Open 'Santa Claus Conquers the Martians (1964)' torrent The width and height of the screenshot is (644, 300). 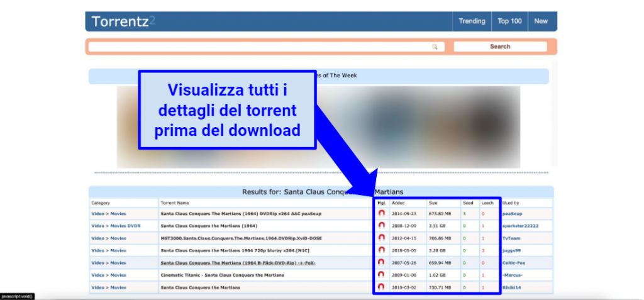[x=209, y=226]
